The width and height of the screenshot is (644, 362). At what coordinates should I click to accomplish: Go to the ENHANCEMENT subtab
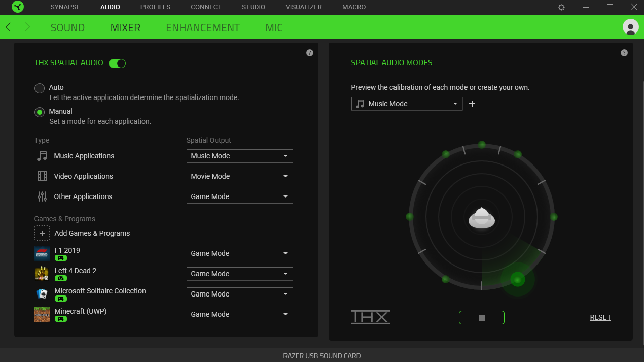point(203,27)
